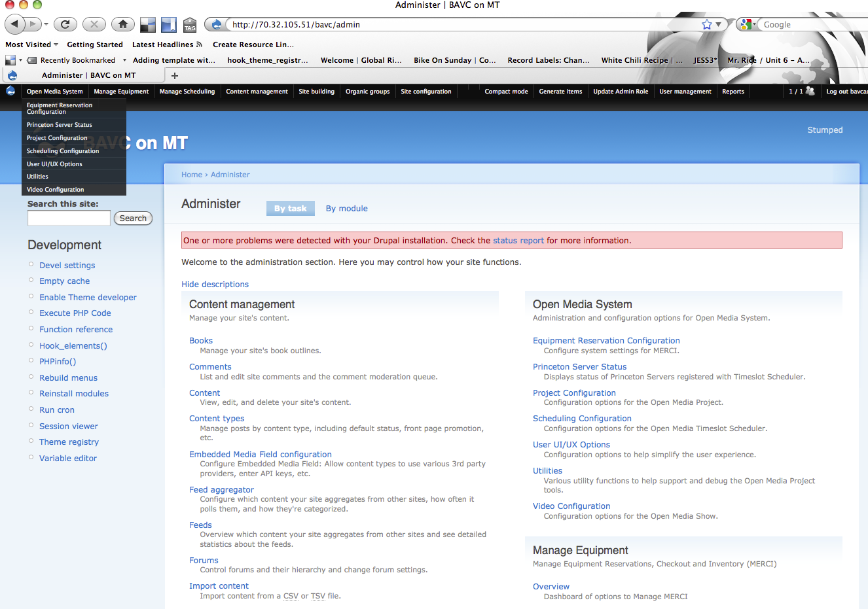This screenshot has height=609, width=868.
Task: Open Execute PHP Code link
Action: point(75,313)
